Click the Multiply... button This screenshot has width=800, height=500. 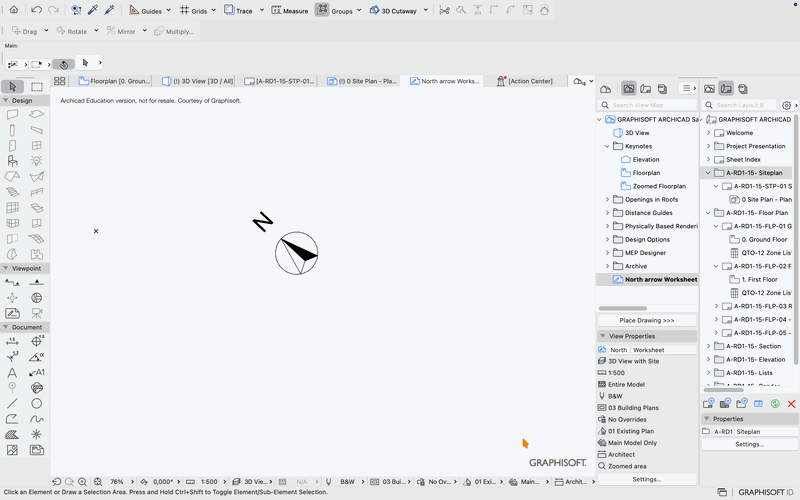point(173,31)
